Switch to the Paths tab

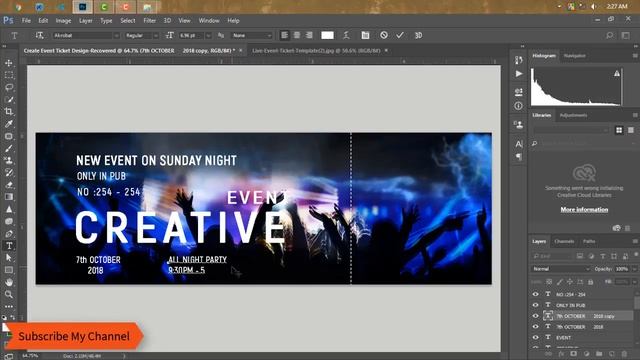[x=589, y=242]
